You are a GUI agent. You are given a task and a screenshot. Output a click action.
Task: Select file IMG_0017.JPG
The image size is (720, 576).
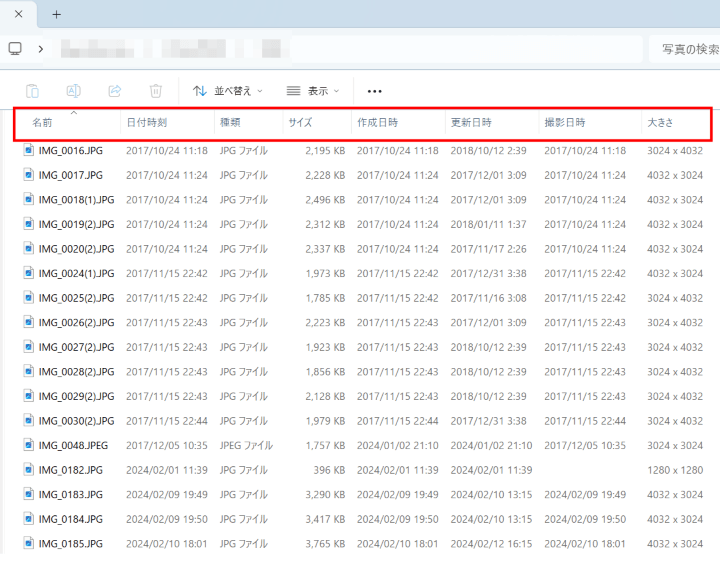pos(71,175)
